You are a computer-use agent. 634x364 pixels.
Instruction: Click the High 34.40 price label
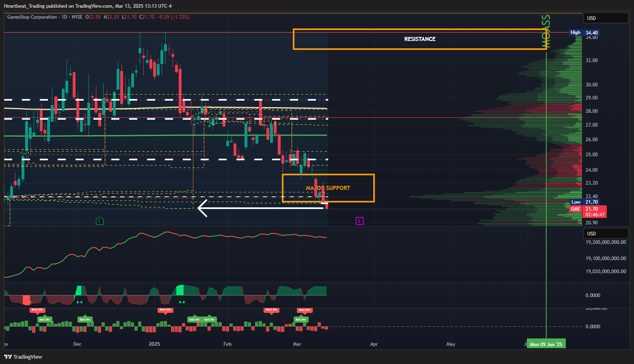[584, 32]
